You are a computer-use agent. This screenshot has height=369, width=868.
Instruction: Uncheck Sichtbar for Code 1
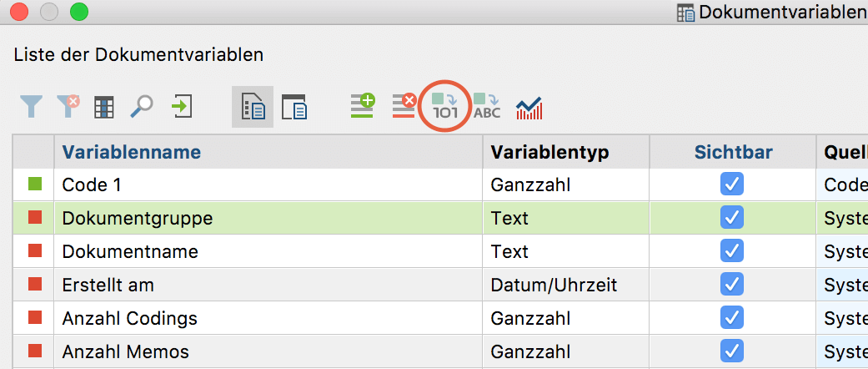click(x=732, y=184)
